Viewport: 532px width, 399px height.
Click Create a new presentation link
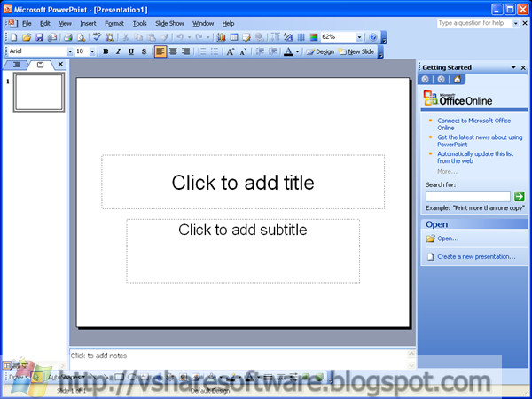476,257
